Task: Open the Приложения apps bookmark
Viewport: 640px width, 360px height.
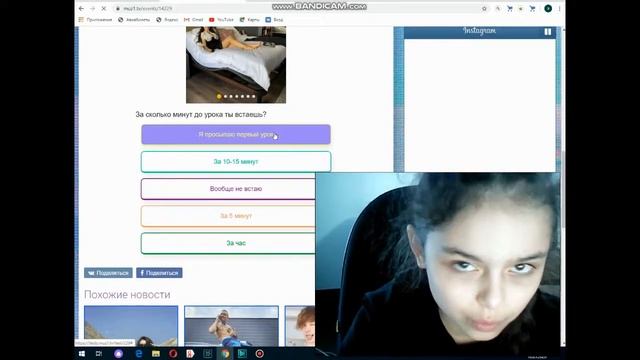Action: click(96, 20)
